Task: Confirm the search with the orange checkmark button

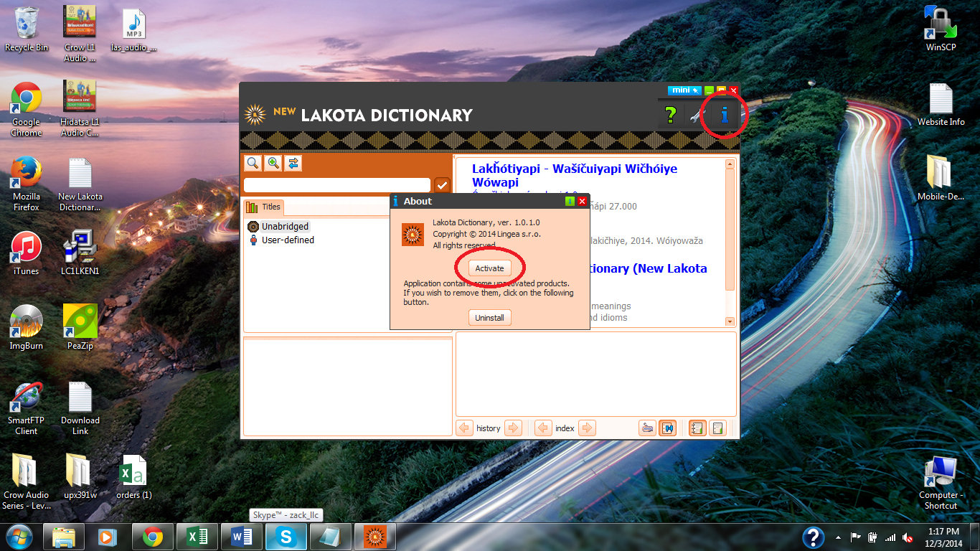Action: [442, 185]
